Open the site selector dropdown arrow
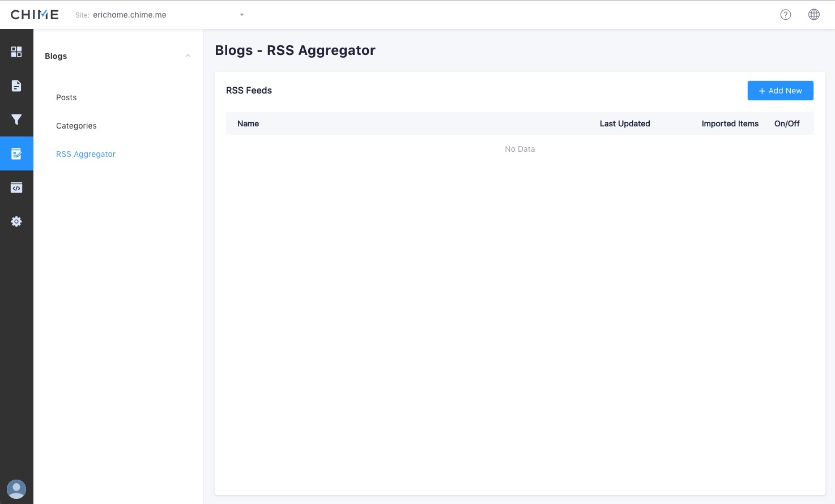 (x=242, y=15)
